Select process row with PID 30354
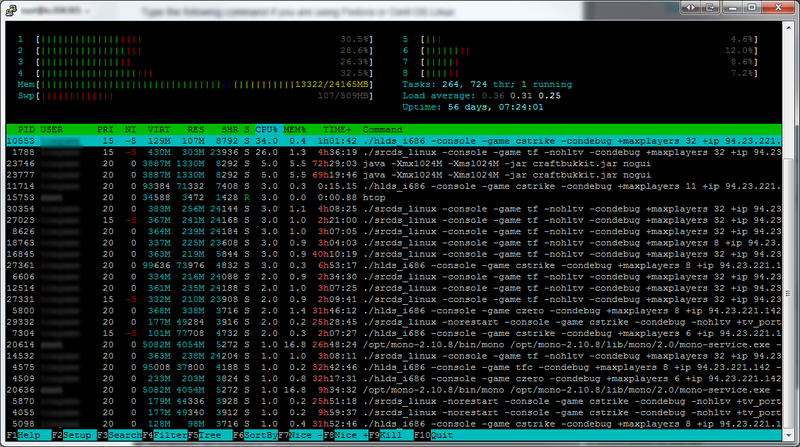800x447 pixels. tap(394, 209)
